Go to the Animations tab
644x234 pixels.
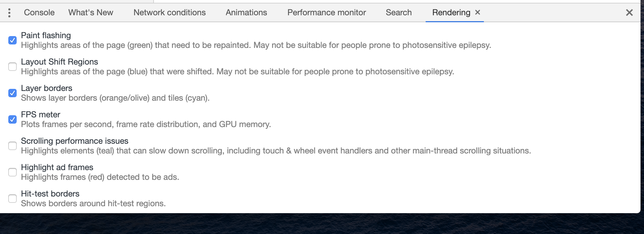(246, 12)
